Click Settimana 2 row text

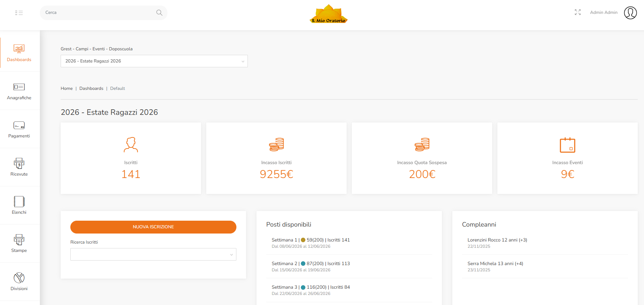(311, 264)
